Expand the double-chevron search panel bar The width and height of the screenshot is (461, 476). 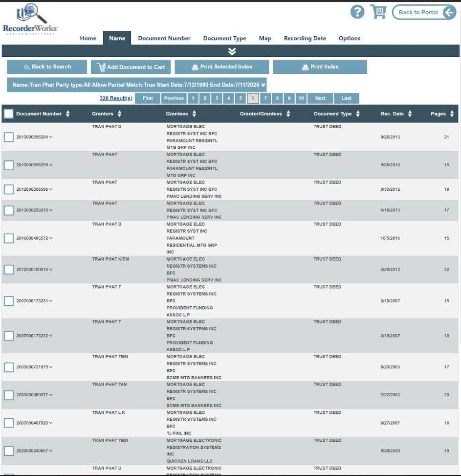(x=231, y=51)
